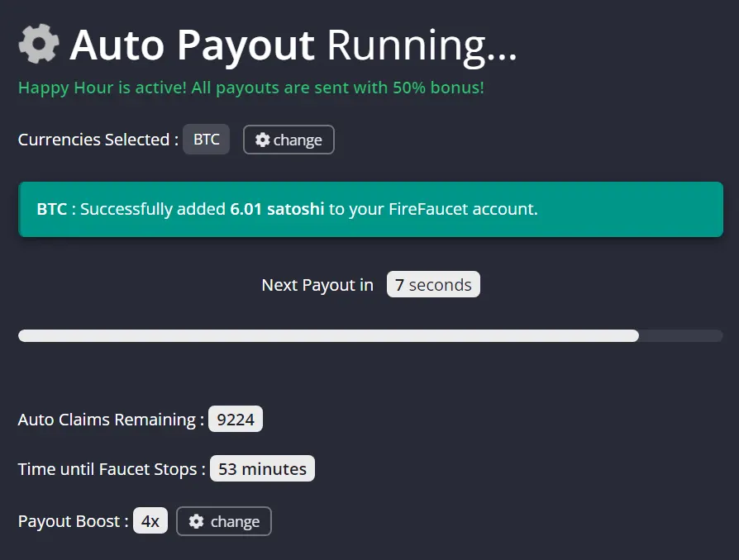This screenshot has height=560, width=739.
Task: Click the "Time until Faucet Stops" label
Action: tap(112, 469)
